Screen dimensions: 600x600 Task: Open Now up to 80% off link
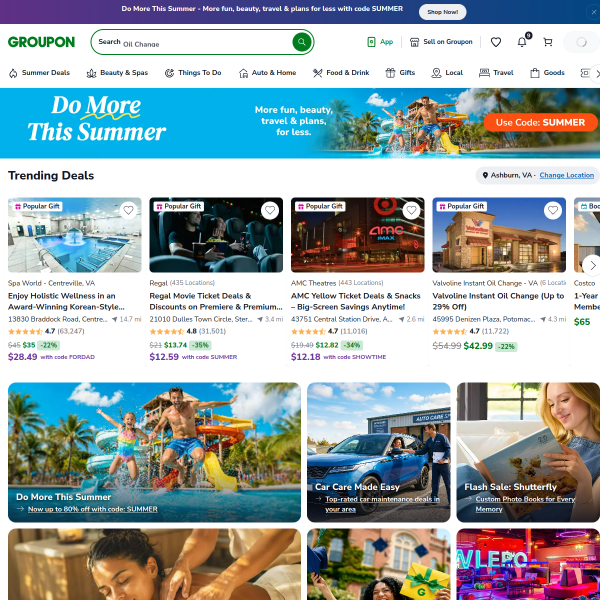tap(93, 509)
